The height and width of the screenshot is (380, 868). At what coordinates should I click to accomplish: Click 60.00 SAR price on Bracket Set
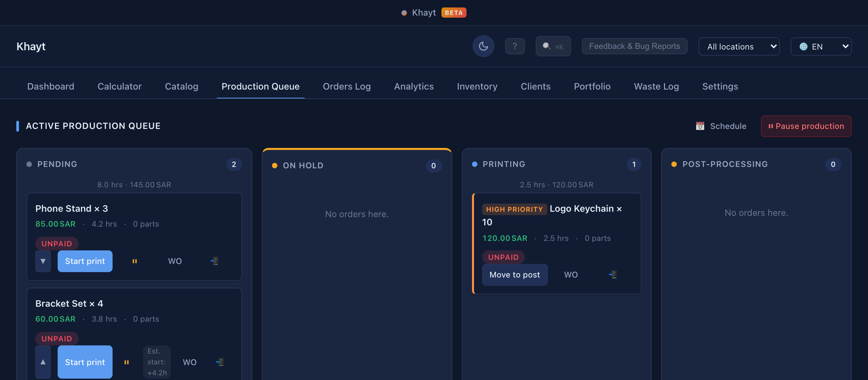pos(55,319)
